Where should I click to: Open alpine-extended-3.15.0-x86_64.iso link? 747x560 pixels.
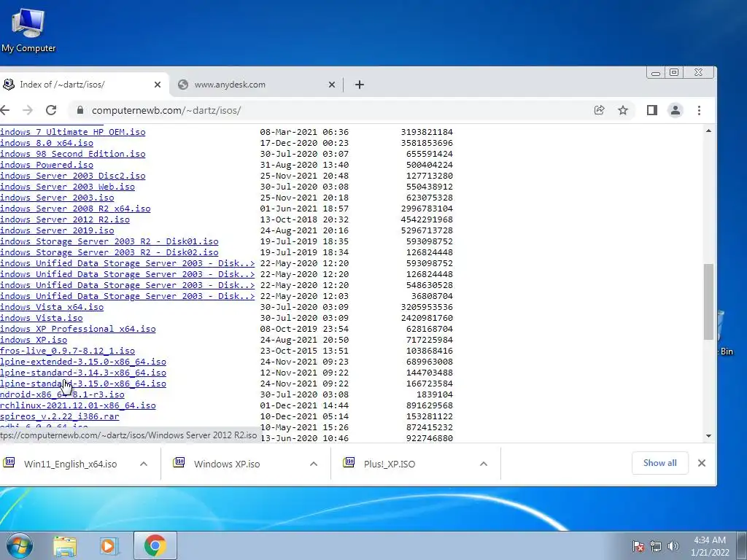83,362
